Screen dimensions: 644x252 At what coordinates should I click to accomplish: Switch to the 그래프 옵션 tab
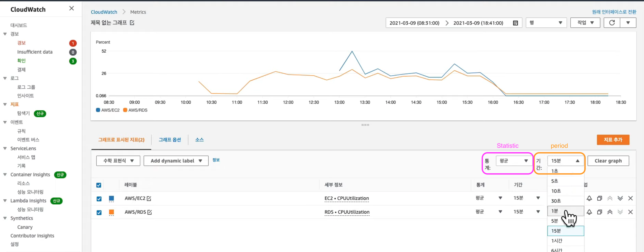(170, 140)
